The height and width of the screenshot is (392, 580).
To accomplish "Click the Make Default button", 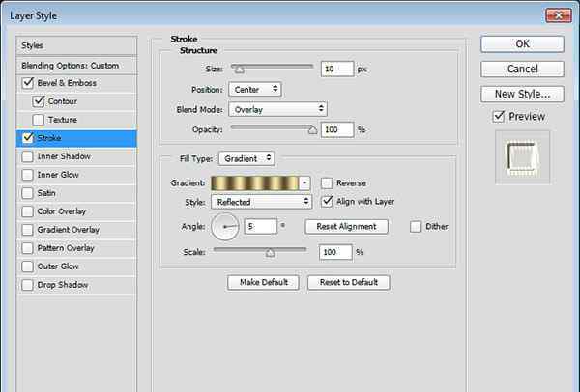I will tap(263, 282).
